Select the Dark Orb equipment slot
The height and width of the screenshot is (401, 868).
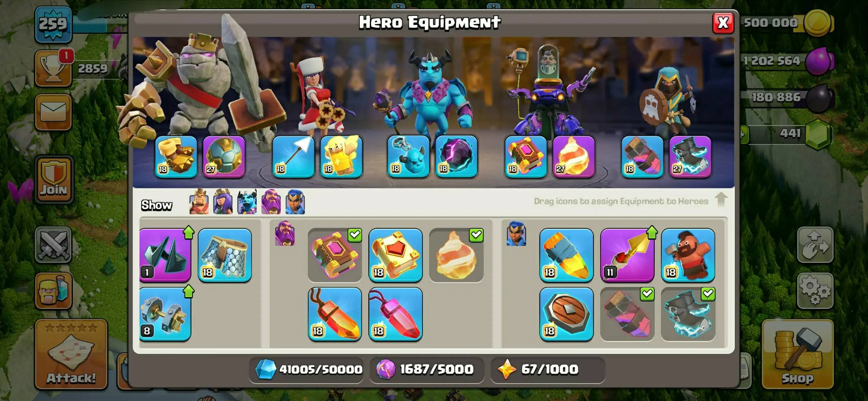pyautogui.click(x=456, y=156)
